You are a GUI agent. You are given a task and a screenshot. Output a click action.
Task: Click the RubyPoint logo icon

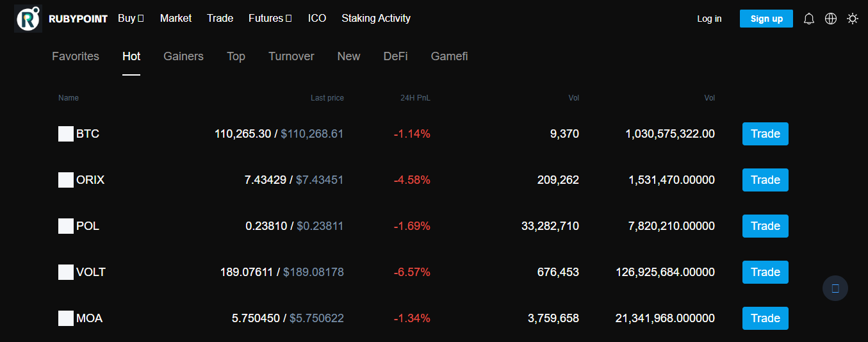pyautogui.click(x=28, y=19)
